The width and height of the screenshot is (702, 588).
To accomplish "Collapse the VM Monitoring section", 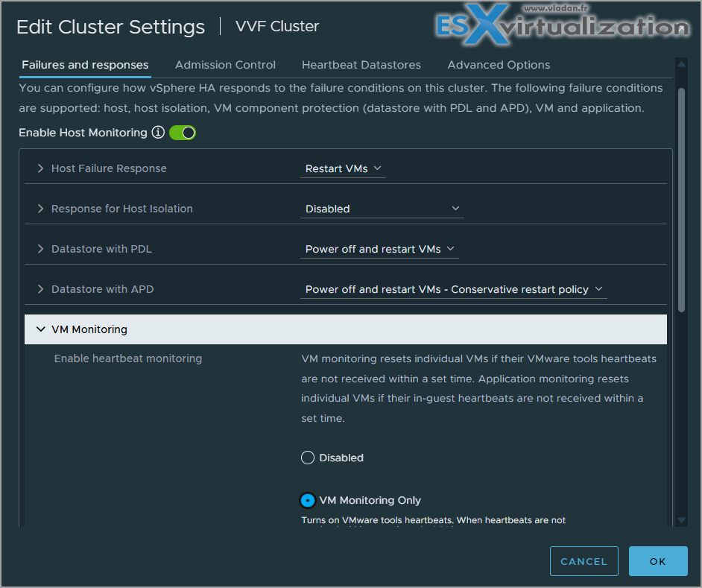I will [41, 329].
